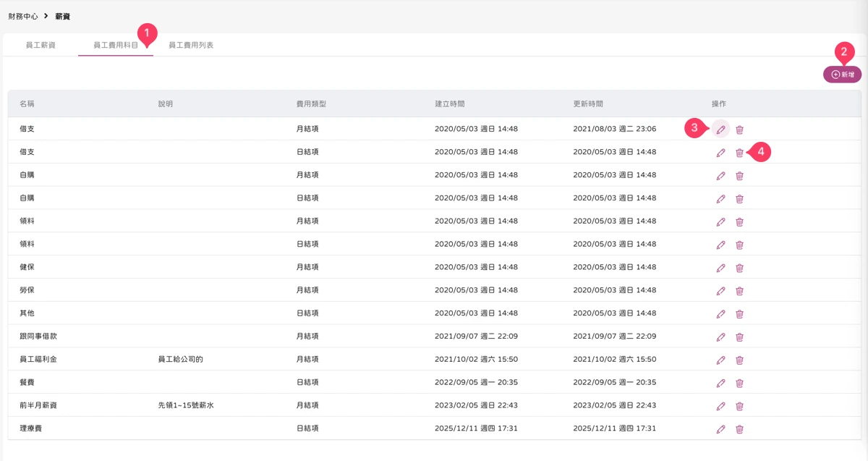
Task: Edit the 餐費 expense item
Action: coord(720,383)
